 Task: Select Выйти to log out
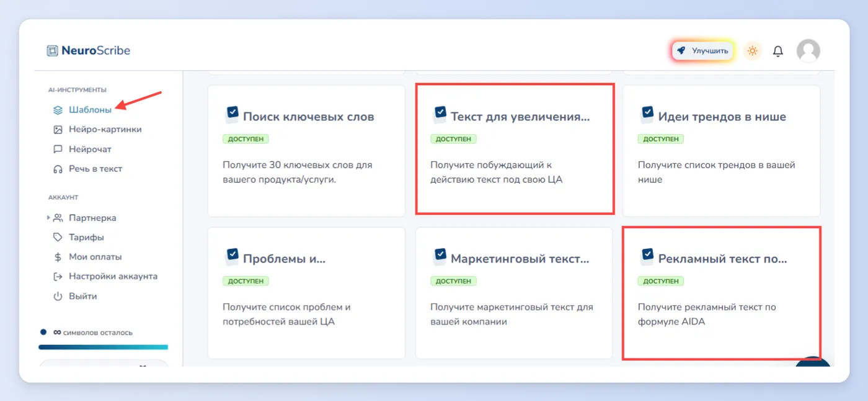[83, 296]
